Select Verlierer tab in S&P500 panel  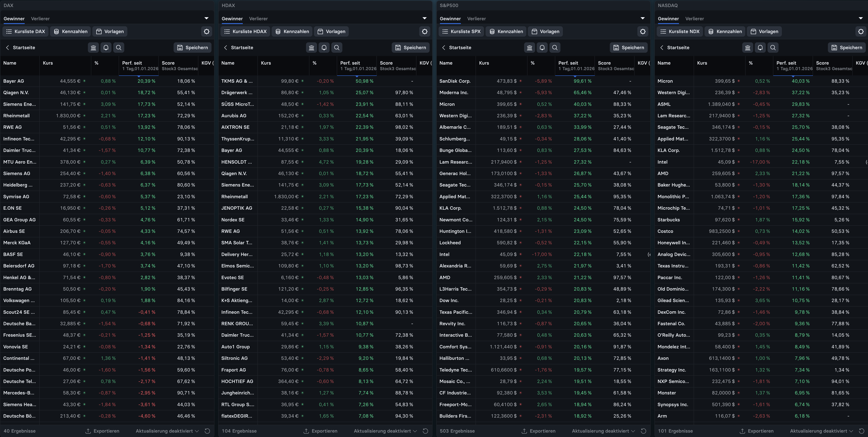pyautogui.click(x=476, y=19)
